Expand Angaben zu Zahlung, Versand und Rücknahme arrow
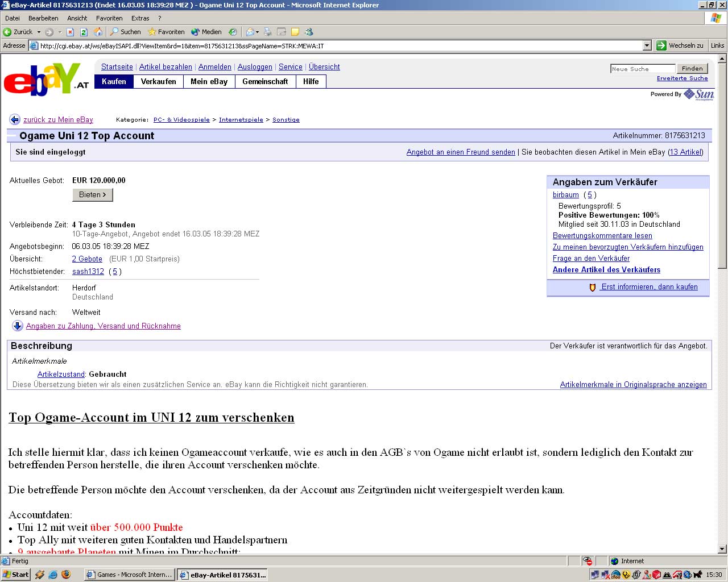The height and width of the screenshot is (582, 728). [x=18, y=326]
